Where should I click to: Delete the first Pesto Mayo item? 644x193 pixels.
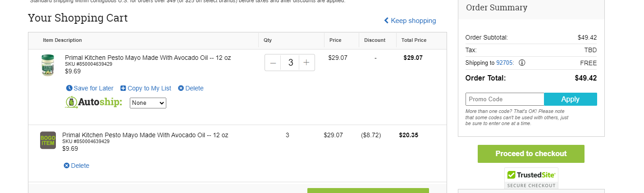(x=191, y=88)
